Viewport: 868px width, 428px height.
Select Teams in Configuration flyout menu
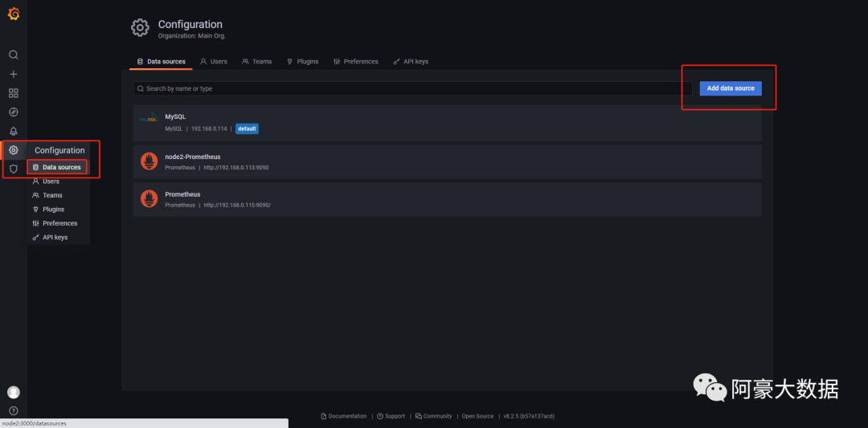coord(47,195)
